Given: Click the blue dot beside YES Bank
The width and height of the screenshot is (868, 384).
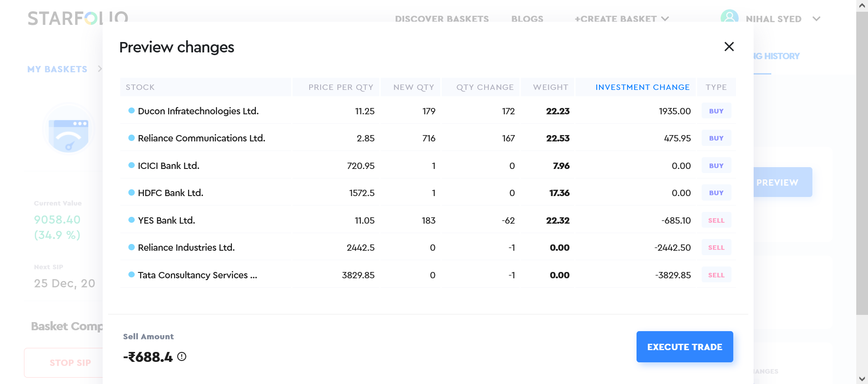Looking at the screenshot, I should (132, 220).
